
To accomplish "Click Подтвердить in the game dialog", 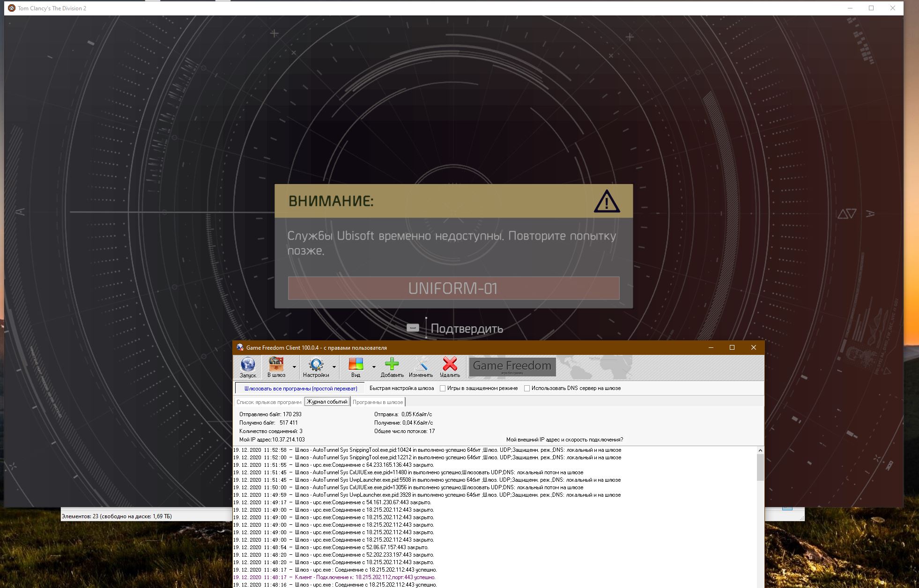I will click(x=467, y=329).
